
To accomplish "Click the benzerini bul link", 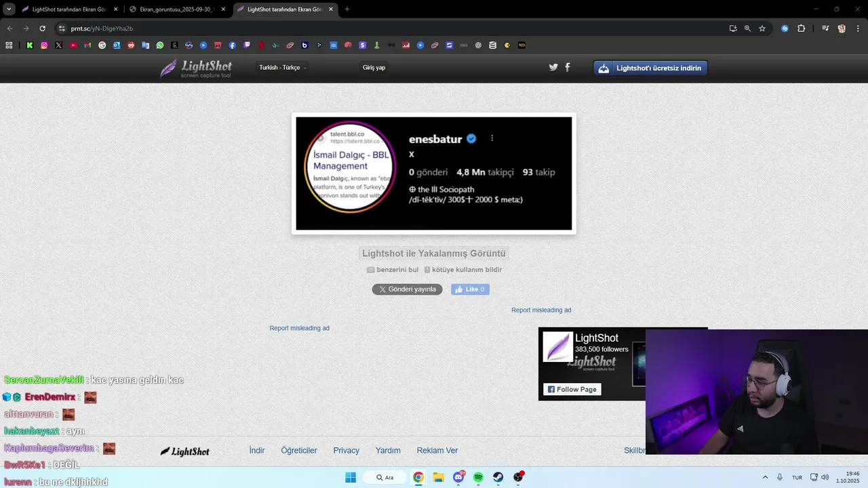I will pos(393,270).
